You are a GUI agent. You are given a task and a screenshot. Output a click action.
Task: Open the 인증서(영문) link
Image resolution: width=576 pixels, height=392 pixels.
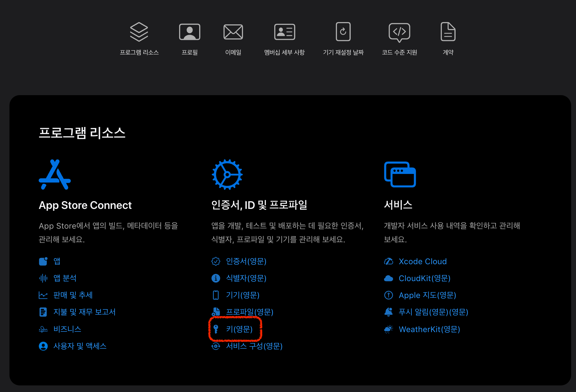tap(246, 261)
